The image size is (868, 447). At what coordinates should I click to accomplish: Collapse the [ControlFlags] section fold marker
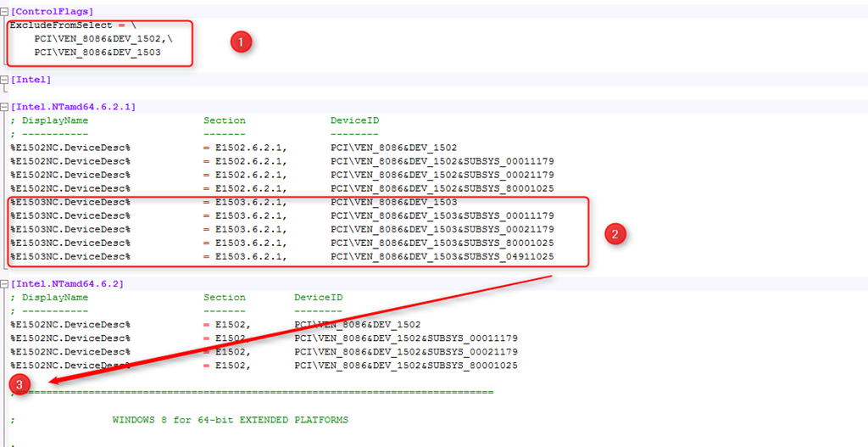4,12
